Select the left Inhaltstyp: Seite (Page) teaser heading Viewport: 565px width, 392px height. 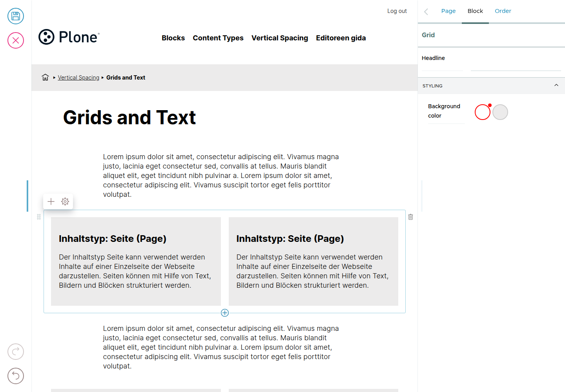[113, 239]
